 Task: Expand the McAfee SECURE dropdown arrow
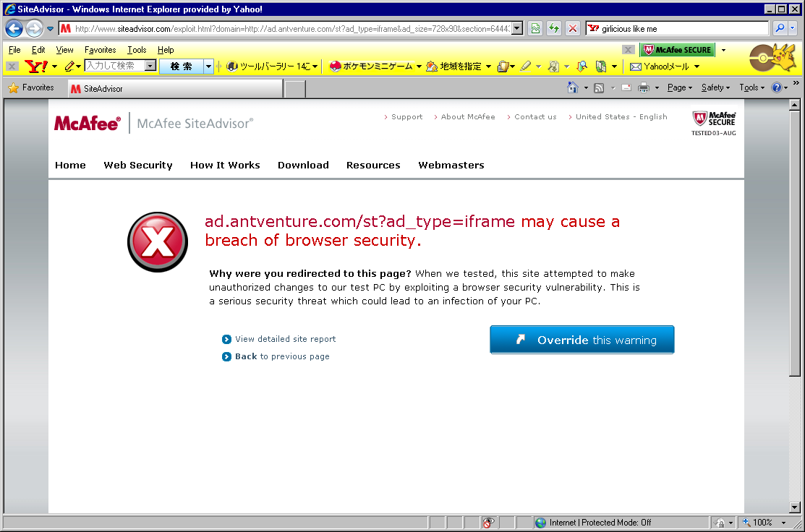pyautogui.click(x=723, y=51)
